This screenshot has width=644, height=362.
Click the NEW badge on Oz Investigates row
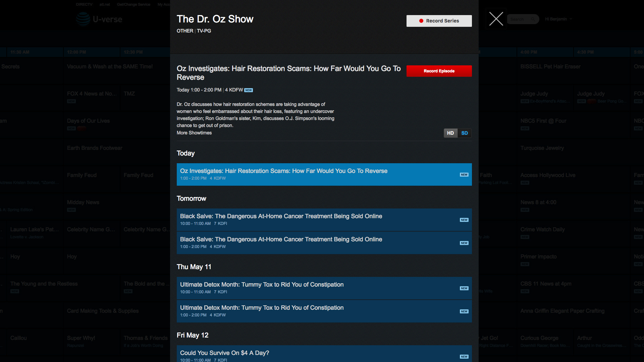464,175
